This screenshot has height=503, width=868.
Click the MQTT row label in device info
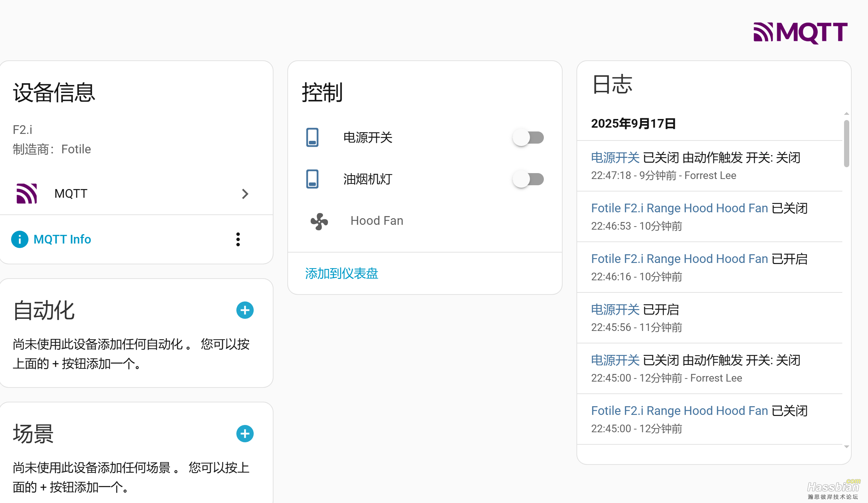[x=71, y=194]
